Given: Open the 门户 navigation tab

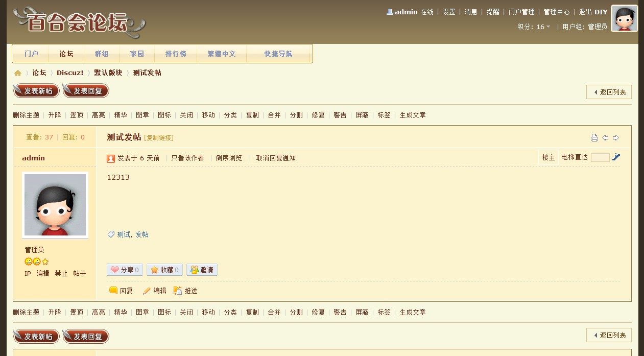Looking at the screenshot, I should [x=31, y=54].
